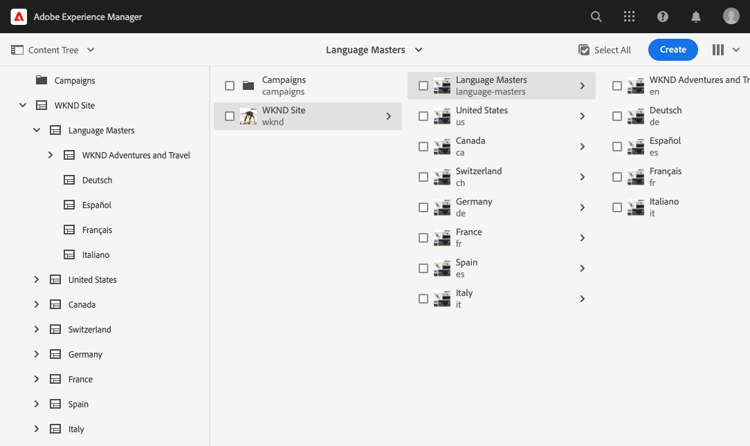Image resolution: width=750 pixels, height=446 pixels.
Task: Click the Create button
Action: click(x=673, y=50)
